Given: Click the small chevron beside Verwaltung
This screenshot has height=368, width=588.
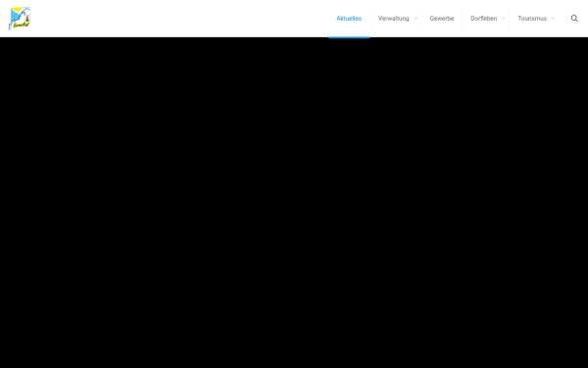Looking at the screenshot, I should point(416,19).
